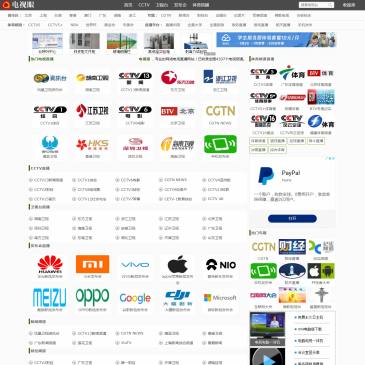Click the search input in the top bar

pos(313,5)
